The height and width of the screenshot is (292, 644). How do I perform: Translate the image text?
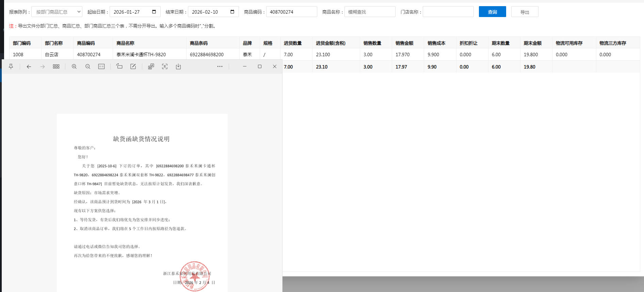click(151, 66)
